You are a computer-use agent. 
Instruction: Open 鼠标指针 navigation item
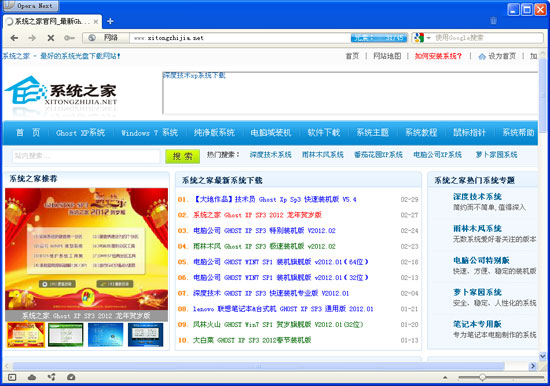[x=470, y=133]
